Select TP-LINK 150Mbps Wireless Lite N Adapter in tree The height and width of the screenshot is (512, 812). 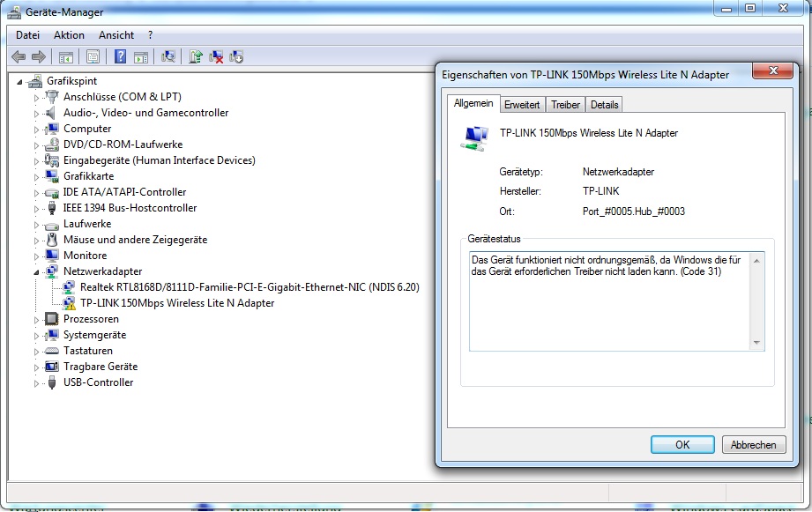tap(177, 303)
